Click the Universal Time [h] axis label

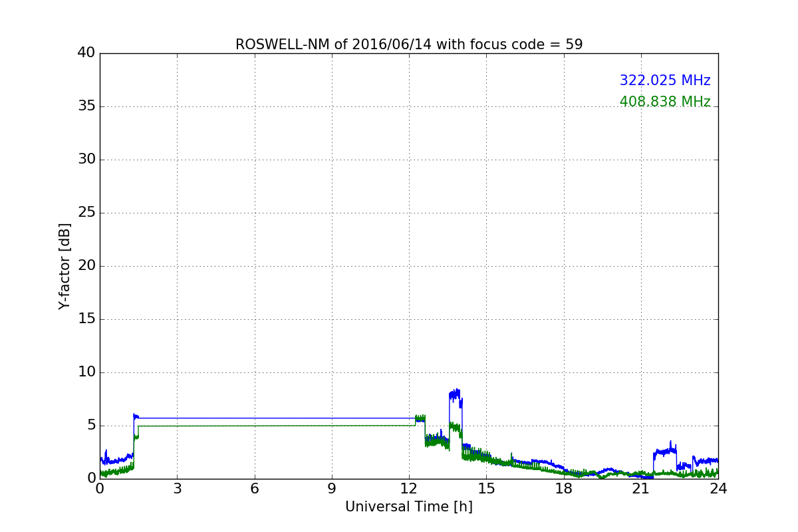(x=409, y=507)
